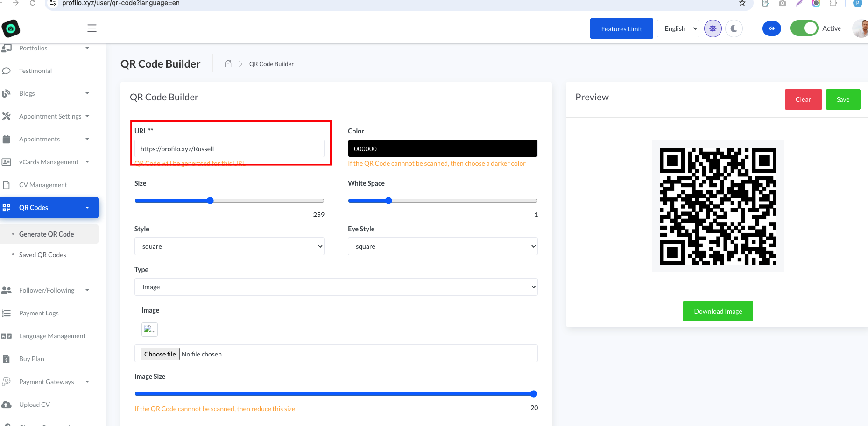
Task: Click the green Download Image button
Action: [x=718, y=311]
